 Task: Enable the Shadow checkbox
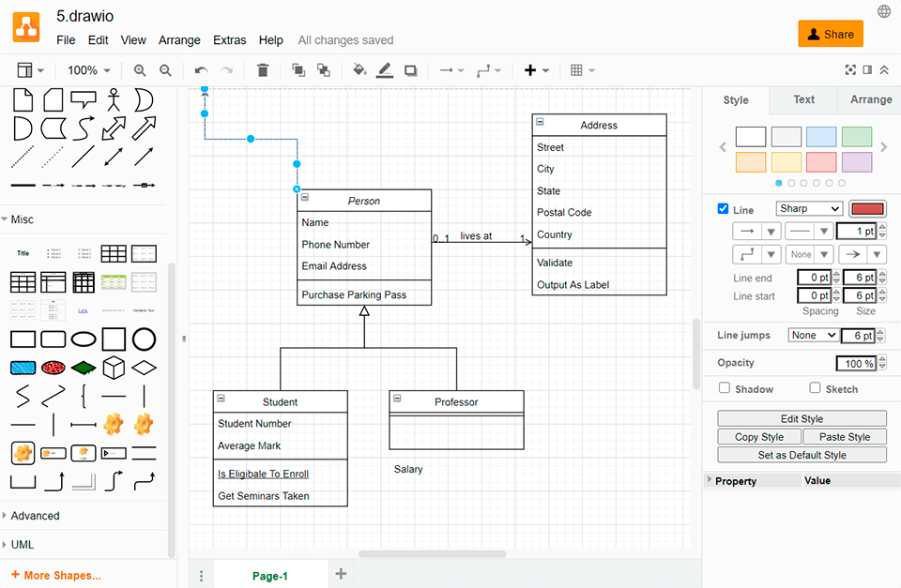click(x=725, y=388)
